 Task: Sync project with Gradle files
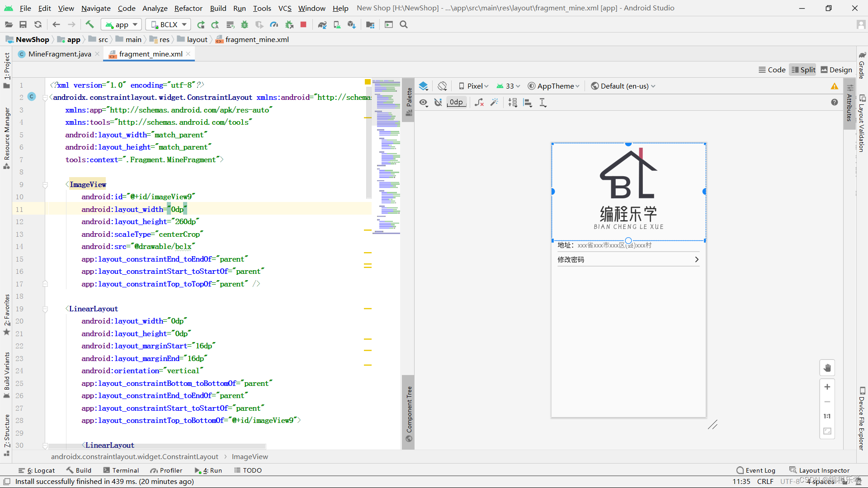322,24
